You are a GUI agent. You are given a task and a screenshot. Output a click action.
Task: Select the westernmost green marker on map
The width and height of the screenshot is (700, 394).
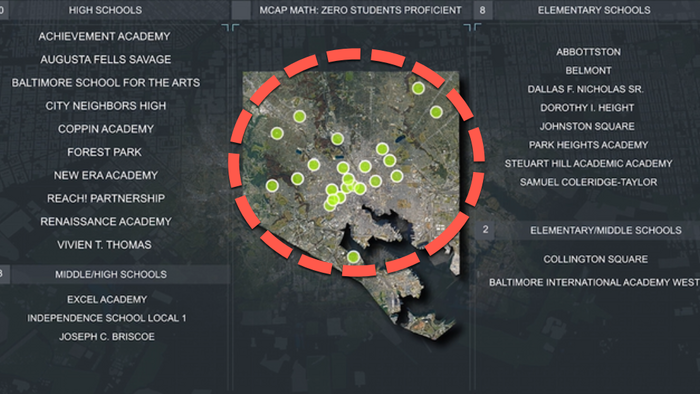[272, 186]
